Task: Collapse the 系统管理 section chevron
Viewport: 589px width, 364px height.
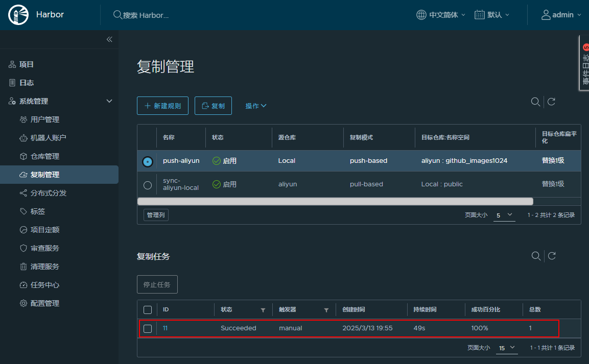Action: coord(109,101)
